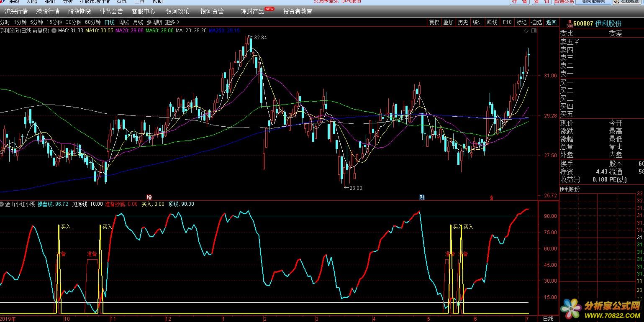
Task: Click 操盘线: 96.72 indicator value
Action: tap(53, 204)
